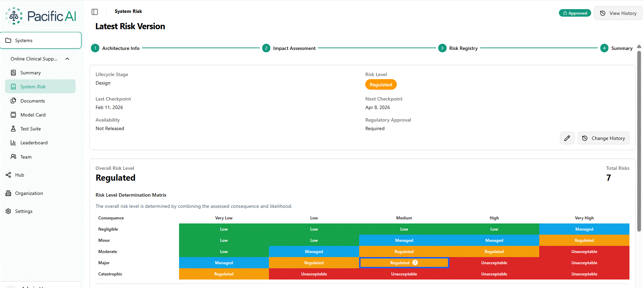Click the Regulatory Approval Required value
This screenshot has width=644, height=288.
click(x=375, y=128)
